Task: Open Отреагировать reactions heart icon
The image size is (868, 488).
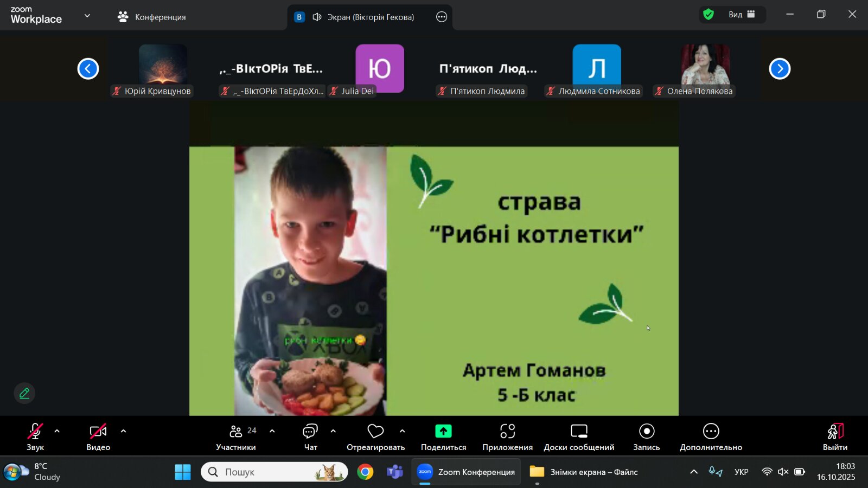Action: [x=375, y=436]
